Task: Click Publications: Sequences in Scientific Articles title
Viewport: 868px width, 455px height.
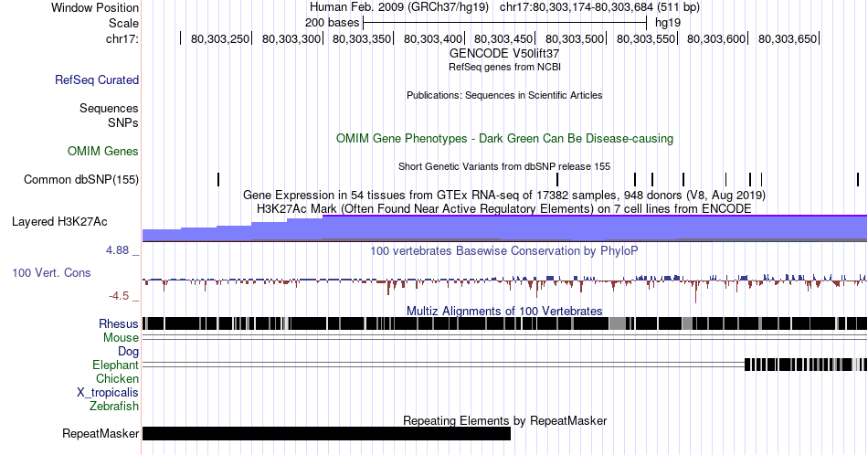Action: click(x=504, y=95)
